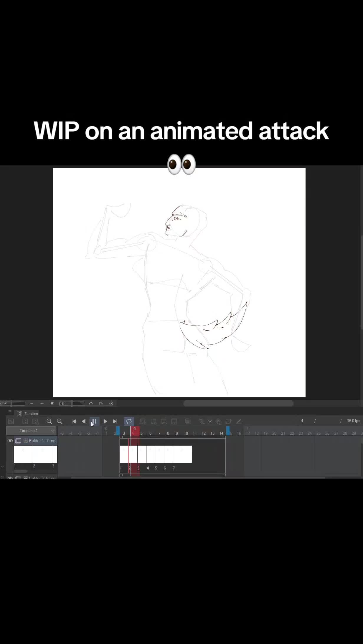Viewport: 363px width, 644px height.
Task: Expand the Folder 4 animation folder
Action: tap(26, 441)
